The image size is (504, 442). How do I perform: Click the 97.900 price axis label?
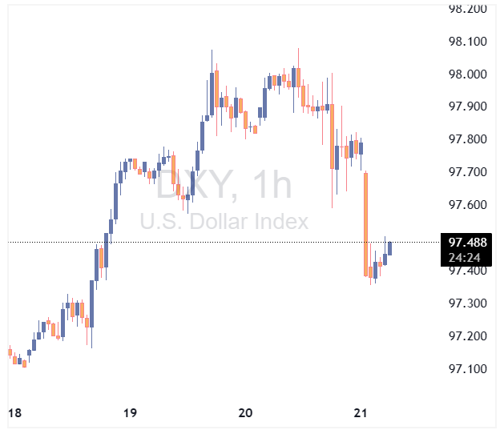[x=468, y=106]
